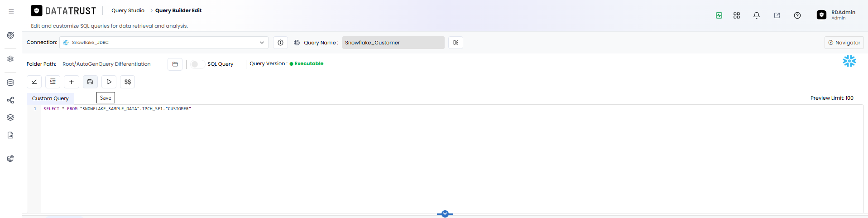Click line number 1 in editor
Screen dimensions: 868x218
click(x=35, y=109)
